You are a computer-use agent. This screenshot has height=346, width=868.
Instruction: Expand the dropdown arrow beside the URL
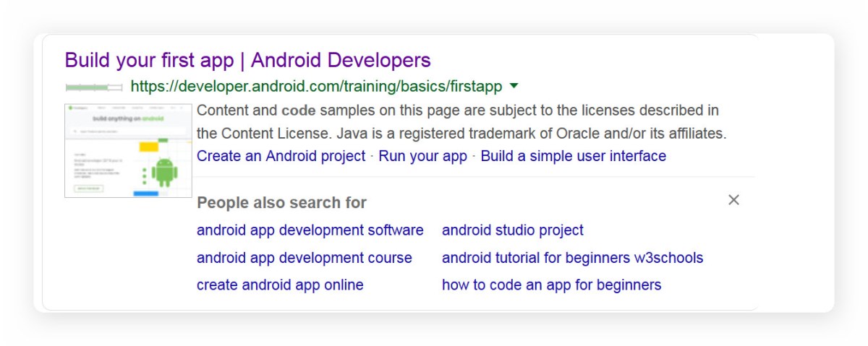(x=514, y=86)
